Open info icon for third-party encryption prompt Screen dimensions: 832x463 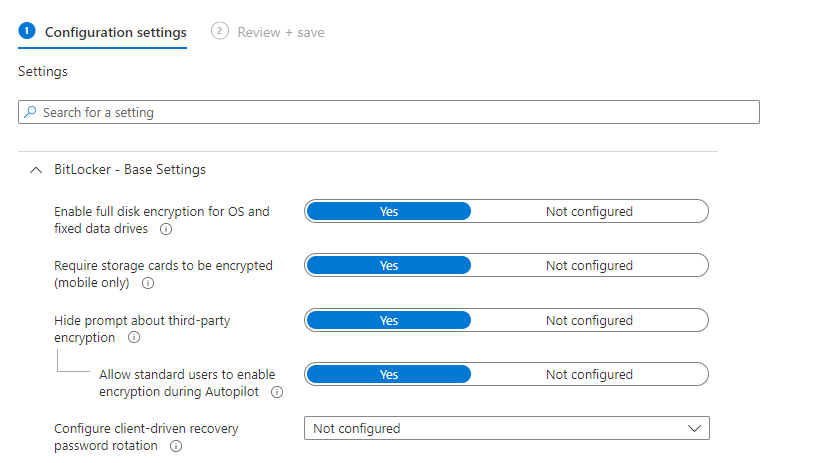tap(134, 337)
